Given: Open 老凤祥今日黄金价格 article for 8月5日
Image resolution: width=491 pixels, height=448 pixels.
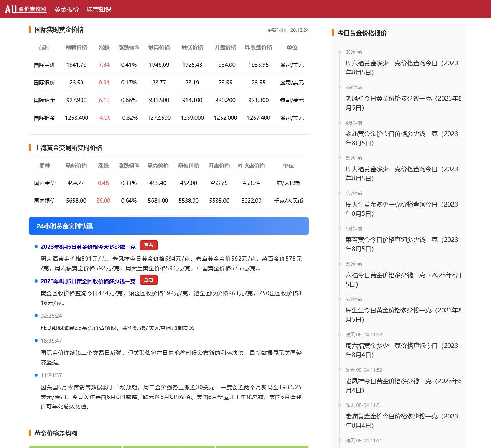Looking at the screenshot, I should [403, 103].
